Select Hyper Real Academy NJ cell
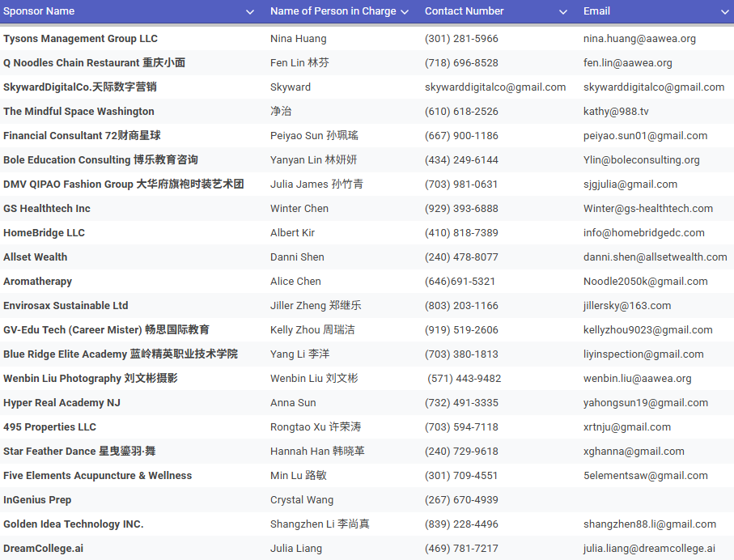The height and width of the screenshot is (560, 734). pos(62,403)
